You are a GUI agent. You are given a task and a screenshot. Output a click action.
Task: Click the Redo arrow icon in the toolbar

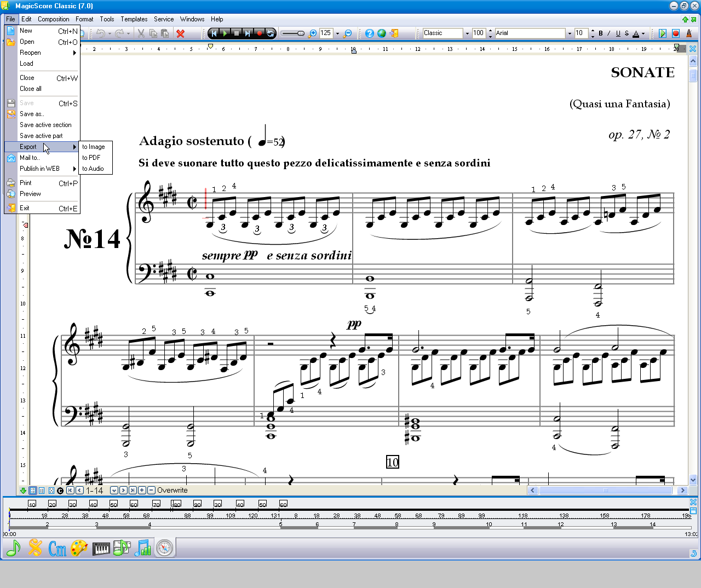[x=119, y=33]
